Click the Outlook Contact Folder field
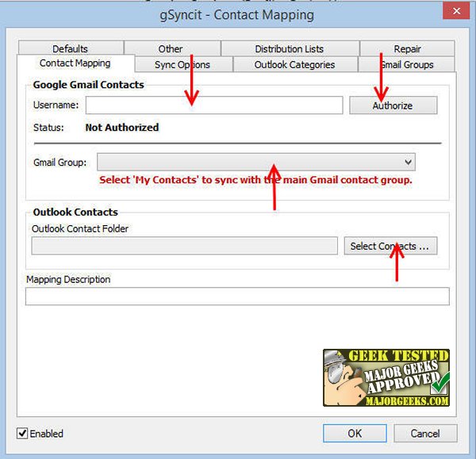This screenshot has width=476, height=459. tap(185, 246)
